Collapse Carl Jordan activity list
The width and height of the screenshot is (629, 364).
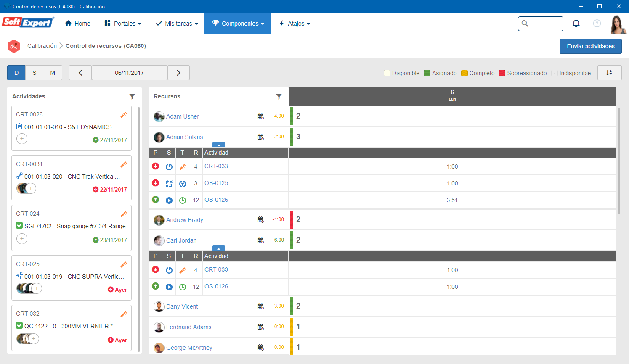point(219,248)
